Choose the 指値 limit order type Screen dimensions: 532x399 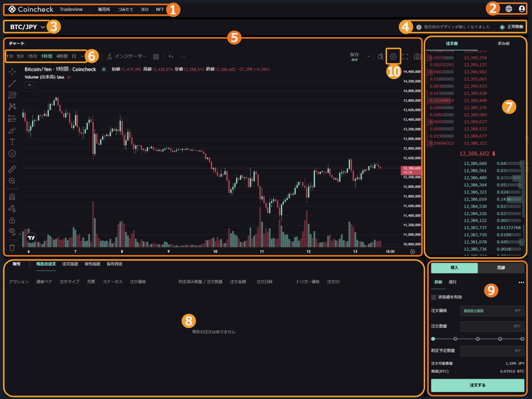tap(438, 282)
